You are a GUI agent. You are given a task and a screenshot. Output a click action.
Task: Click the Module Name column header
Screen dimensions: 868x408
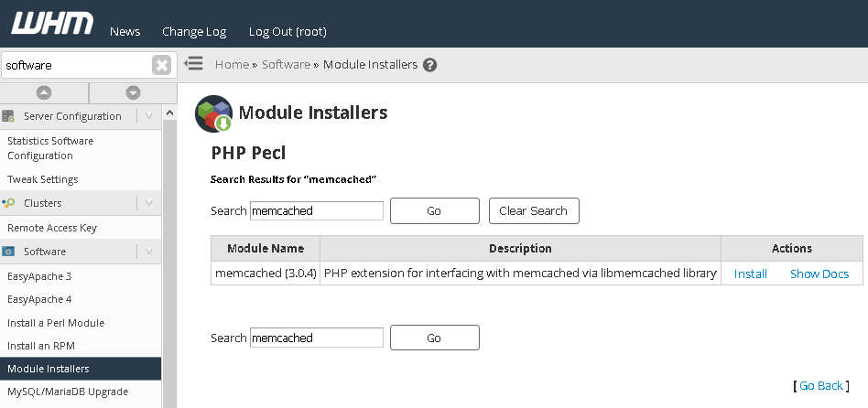[x=266, y=248]
